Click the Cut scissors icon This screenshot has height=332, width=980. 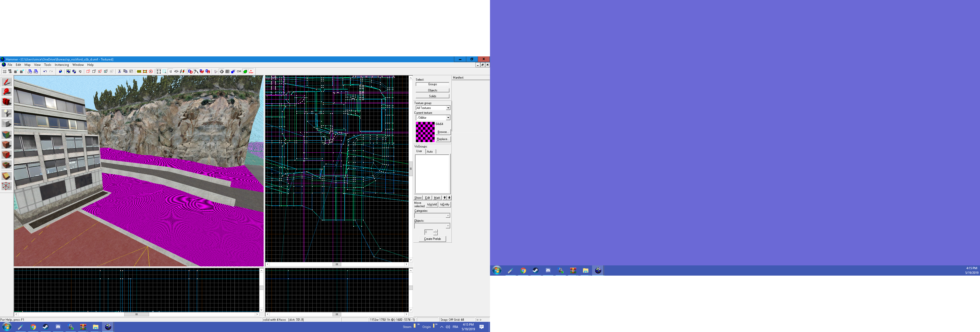coord(119,71)
